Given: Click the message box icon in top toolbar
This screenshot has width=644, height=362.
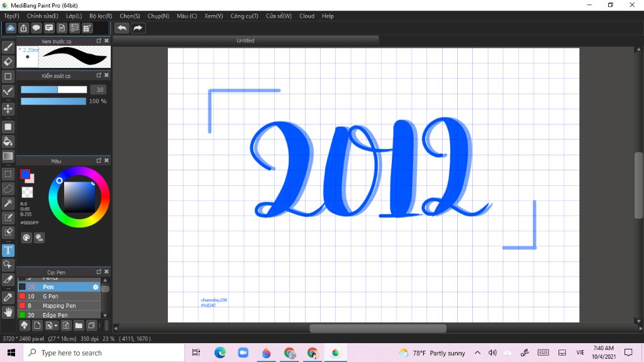Looking at the screenshot, I should point(49,28).
